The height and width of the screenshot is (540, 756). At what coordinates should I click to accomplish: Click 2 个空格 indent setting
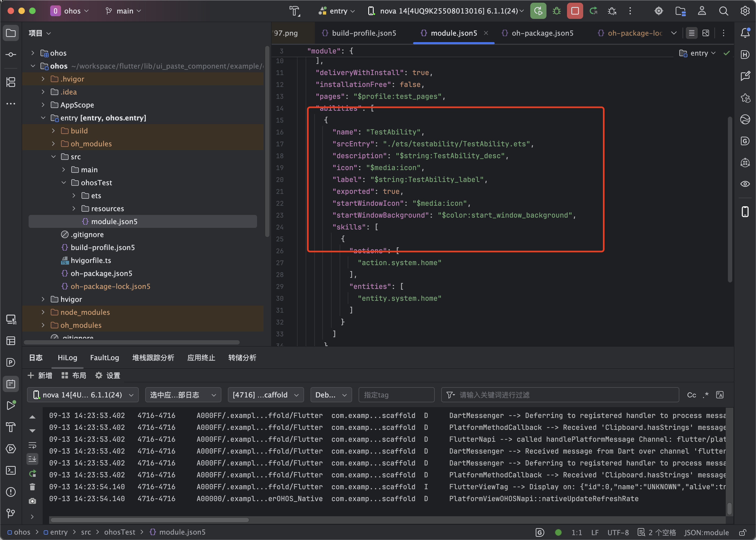657,532
